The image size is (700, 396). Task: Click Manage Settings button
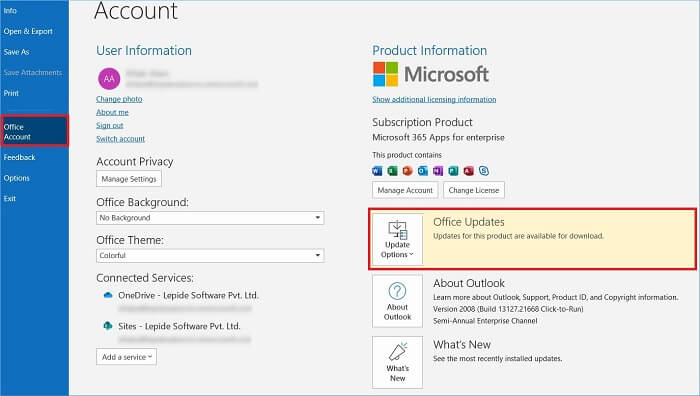click(129, 179)
